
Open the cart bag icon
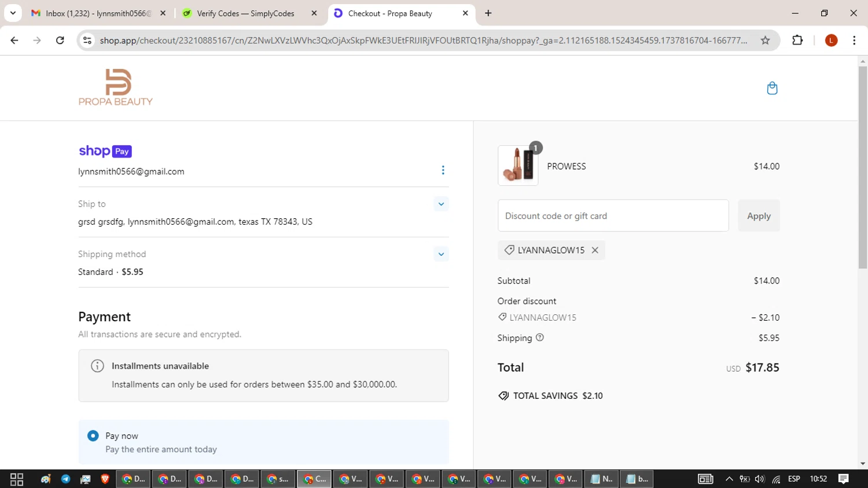772,88
